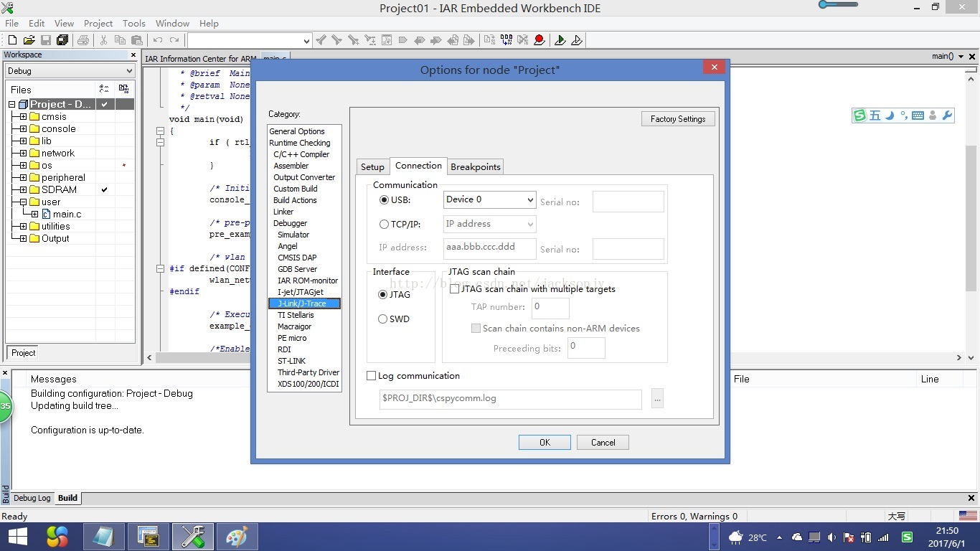Enable JTAG scan chain with multiple targets
The height and width of the screenshot is (551, 980).
455,289
